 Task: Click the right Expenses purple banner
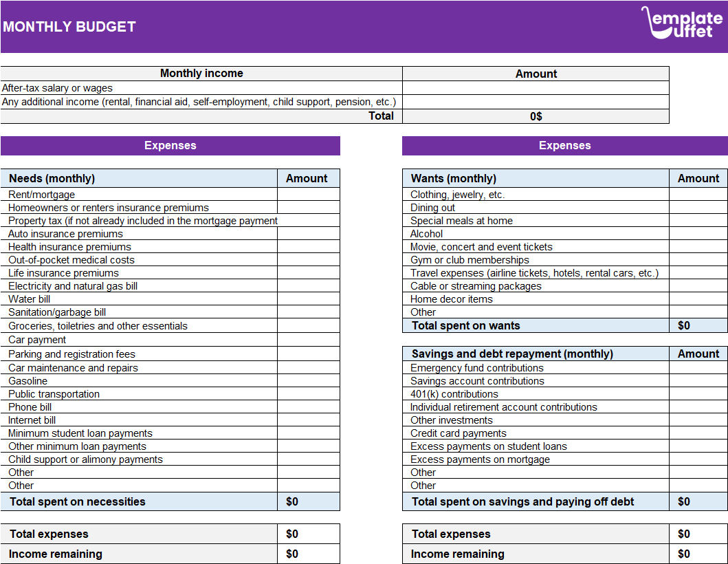tap(565, 145)
